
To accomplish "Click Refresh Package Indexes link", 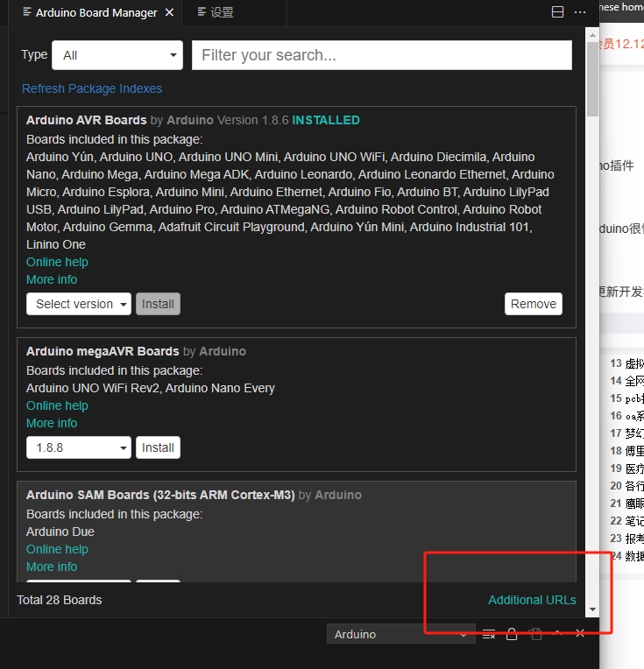I will (x=92, y=88).
